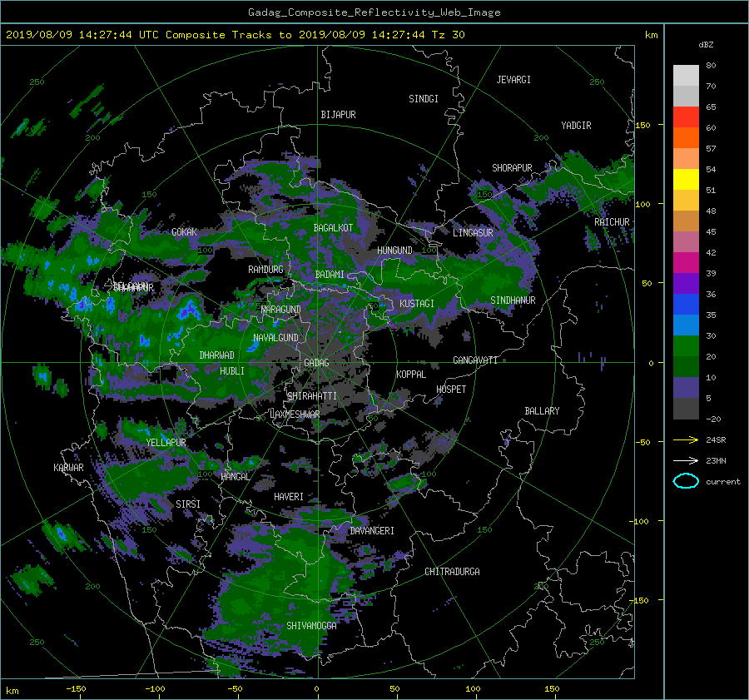Click the GANGAVATI city label

pos(475,360)
